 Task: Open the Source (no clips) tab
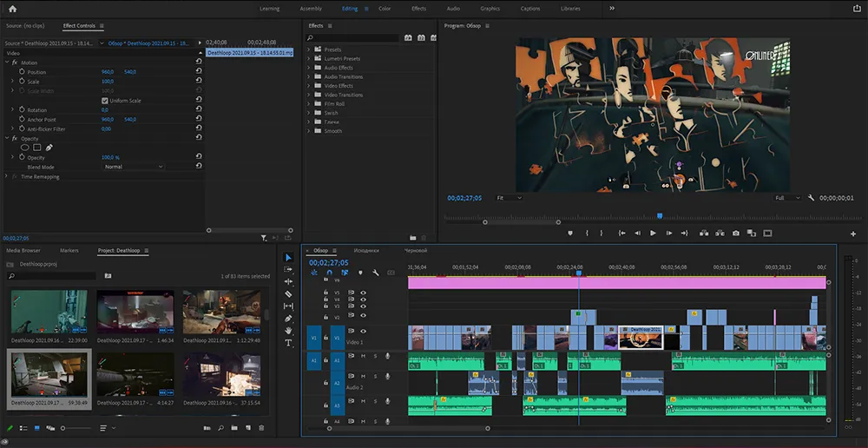coord(25,26)
